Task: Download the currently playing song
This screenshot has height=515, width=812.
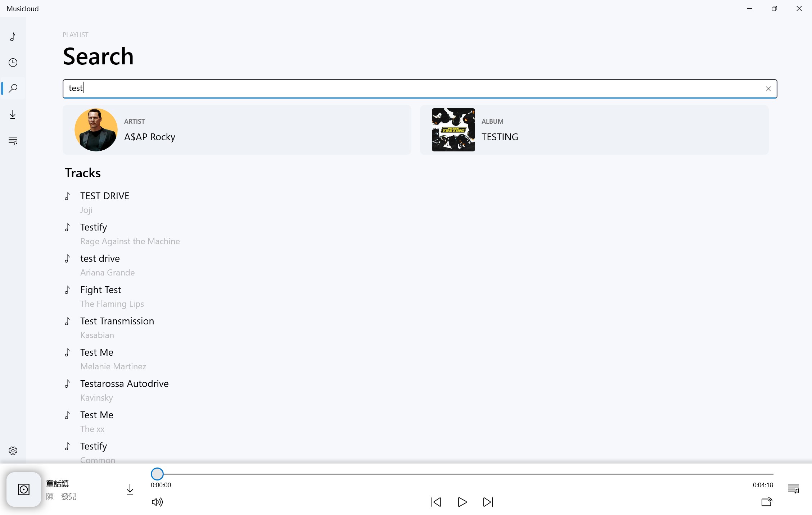Action: 130,489
